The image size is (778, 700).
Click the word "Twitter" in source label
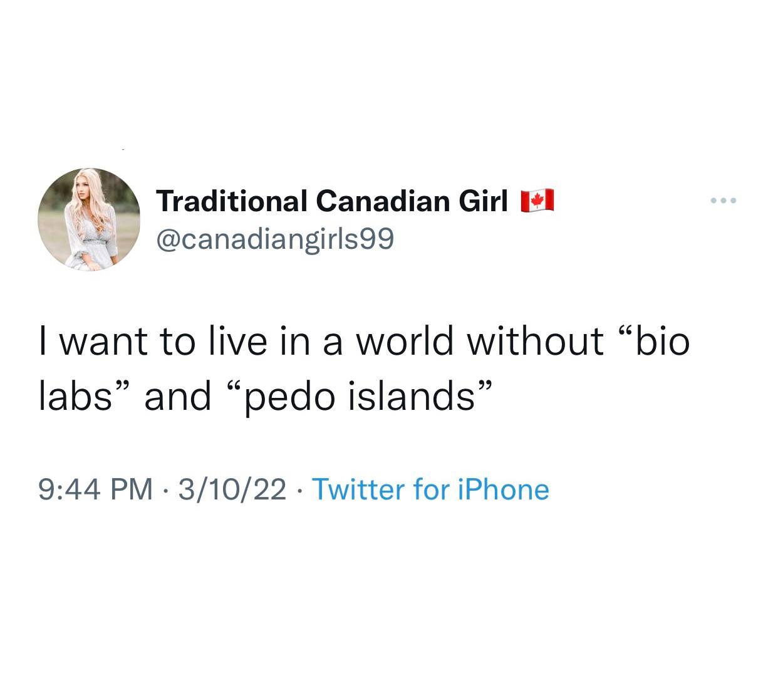click(x=358, y=489)
